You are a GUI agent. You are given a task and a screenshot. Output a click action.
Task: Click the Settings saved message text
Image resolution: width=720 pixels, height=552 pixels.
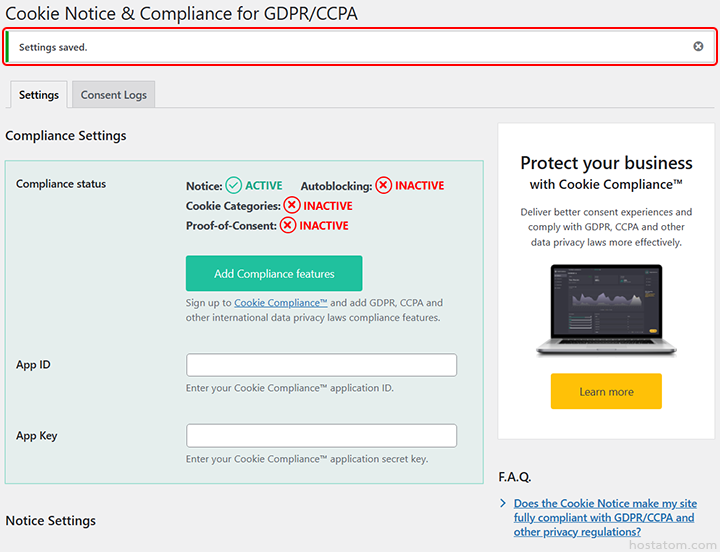pyautogui.click(x=53, y=47)
